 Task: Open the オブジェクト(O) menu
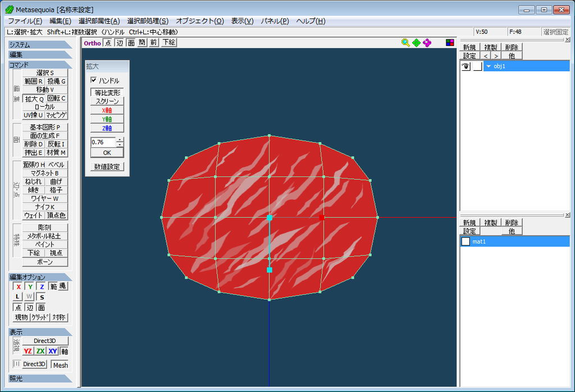(200, 21)
